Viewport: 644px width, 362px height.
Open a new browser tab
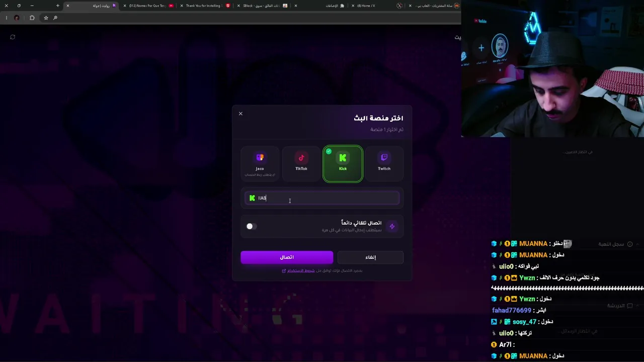pos(57,6)
